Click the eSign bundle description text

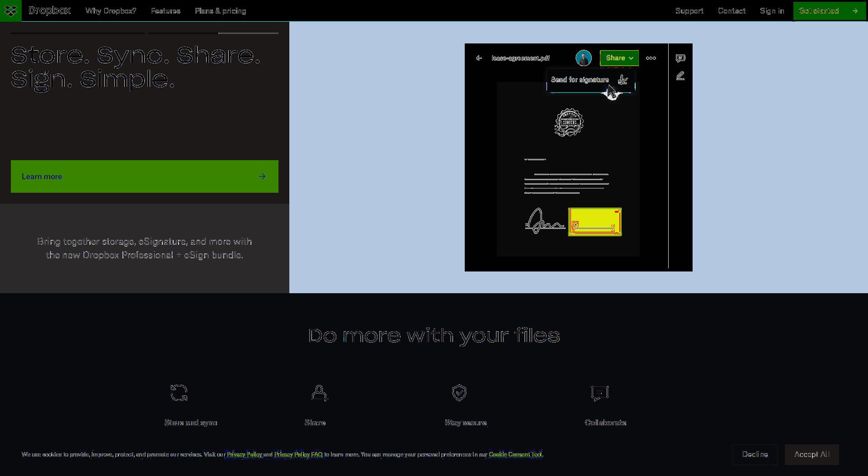pyautogui.click(x=145, y=248)
